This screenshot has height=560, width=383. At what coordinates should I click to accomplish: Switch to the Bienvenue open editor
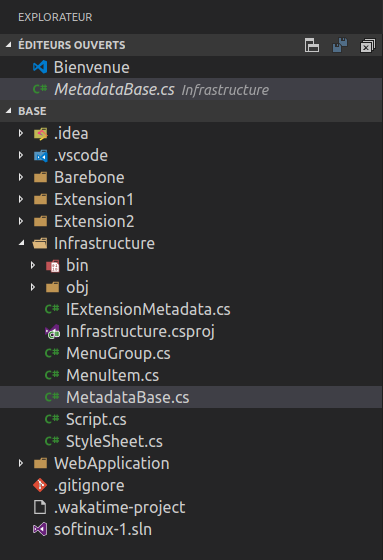tap(91, 67)
